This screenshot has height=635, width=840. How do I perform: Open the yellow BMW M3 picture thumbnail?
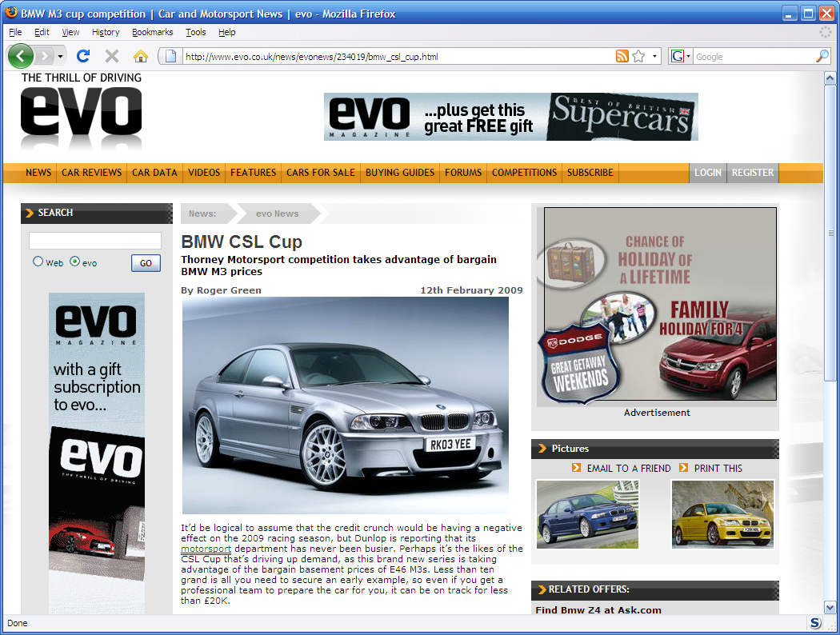coord(722,514)
